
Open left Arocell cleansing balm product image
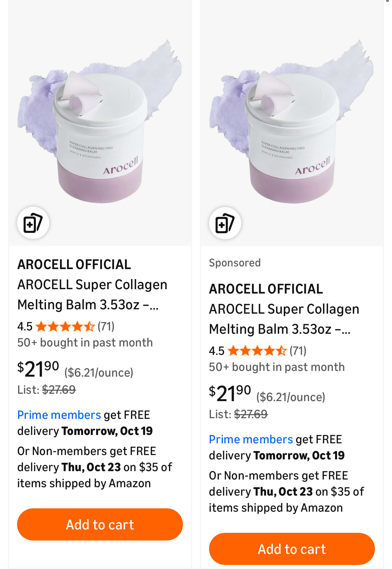point(100,121)
